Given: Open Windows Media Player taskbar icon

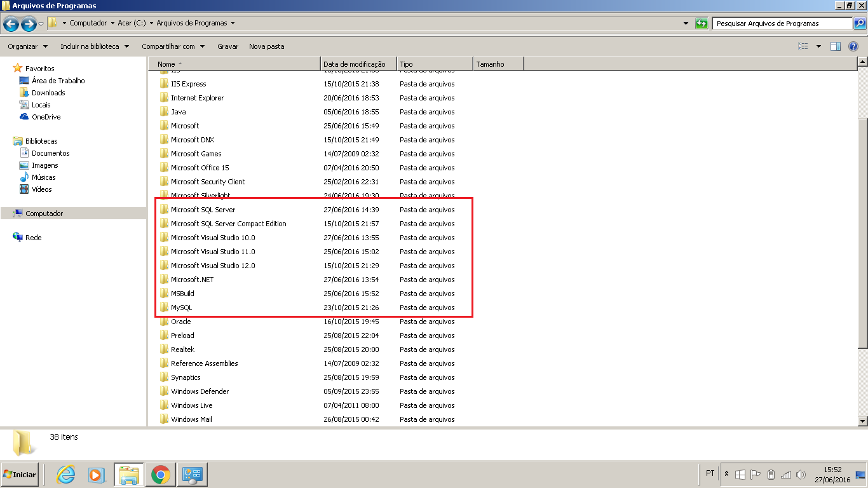Looking at the screenshot, I should click(96, 475).
